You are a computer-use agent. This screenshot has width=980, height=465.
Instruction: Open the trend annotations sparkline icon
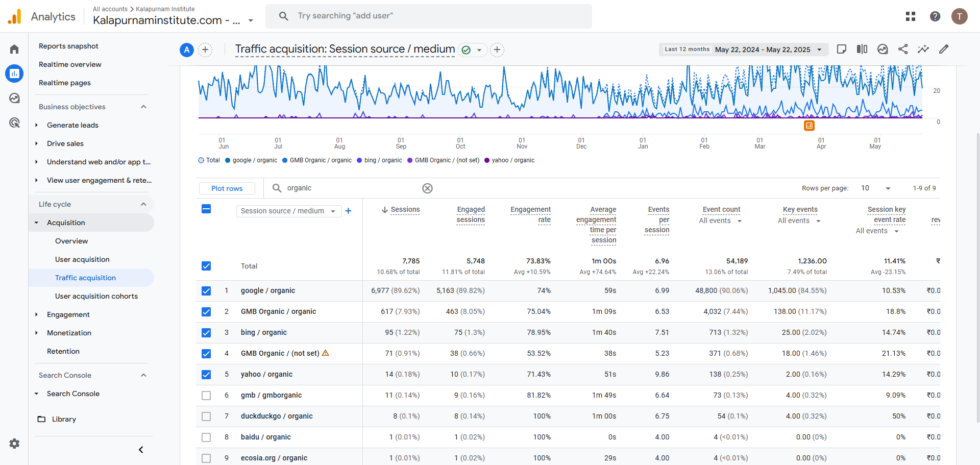point(923,49)
